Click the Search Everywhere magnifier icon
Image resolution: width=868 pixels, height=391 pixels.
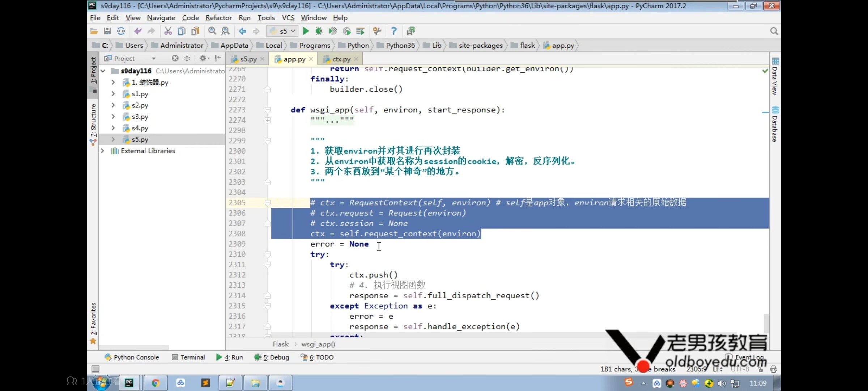pyautogui.click(x=774, y=31)
